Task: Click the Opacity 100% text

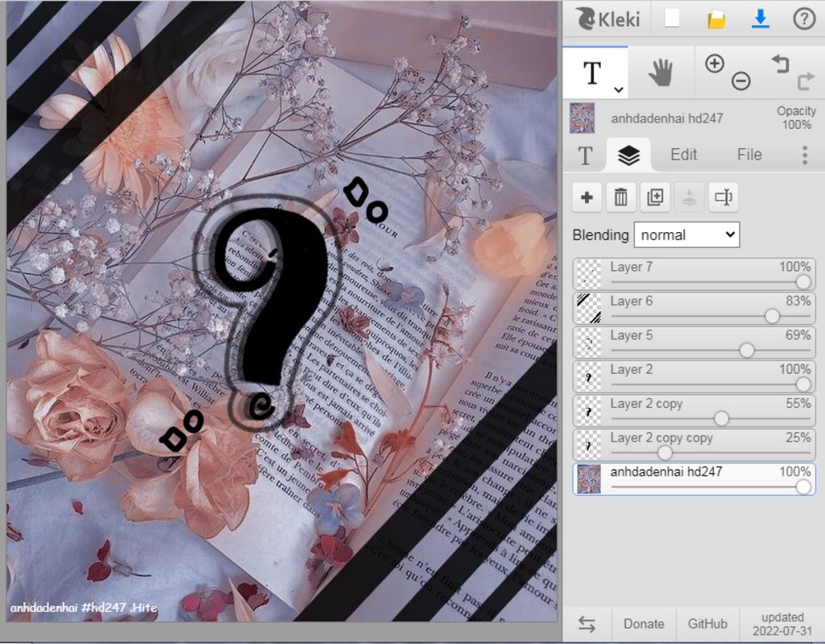Action: [796, 118]
